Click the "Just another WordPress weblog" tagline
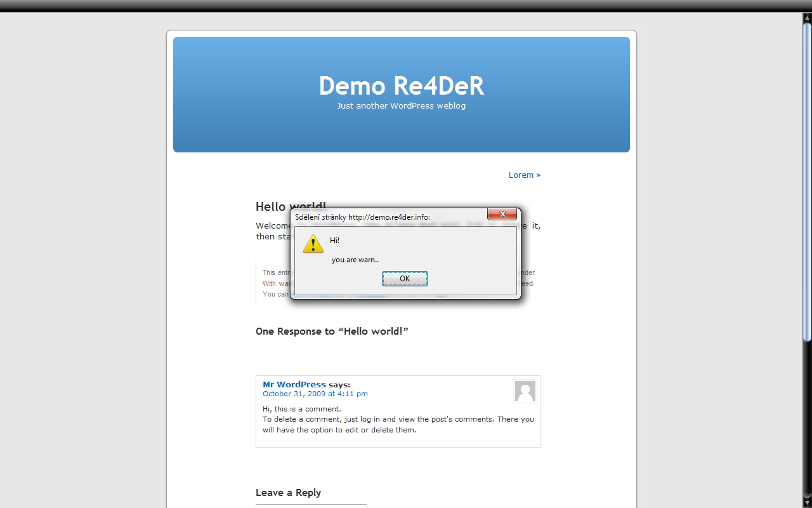The height and width of the screenshot is (508, 812). (402, 106)
